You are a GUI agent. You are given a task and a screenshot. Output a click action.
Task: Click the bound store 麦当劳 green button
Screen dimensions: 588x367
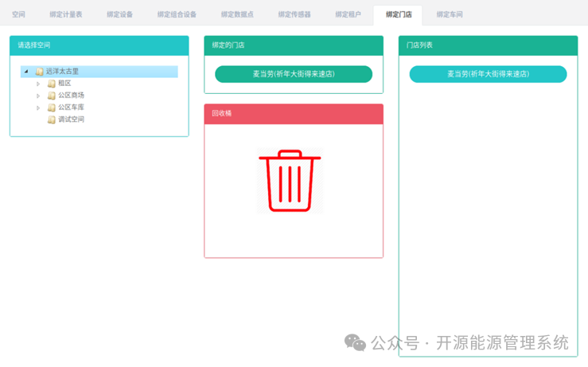click(x=294, y=74)
